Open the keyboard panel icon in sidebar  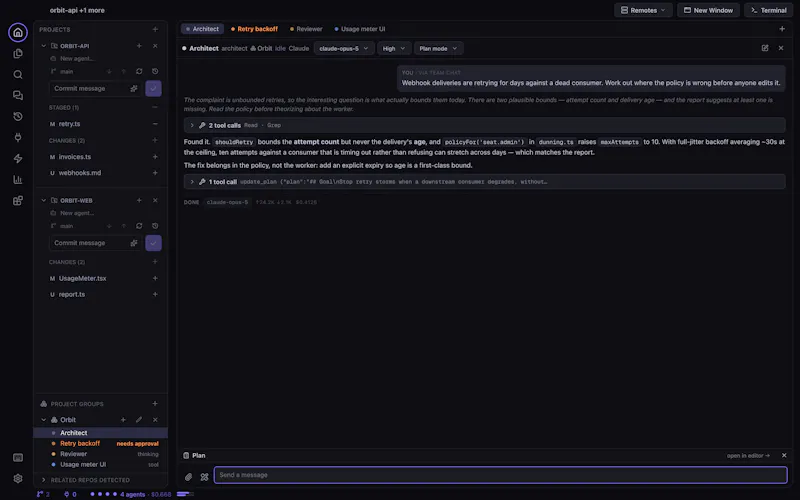pyautogui.click(x=18, y=458)
